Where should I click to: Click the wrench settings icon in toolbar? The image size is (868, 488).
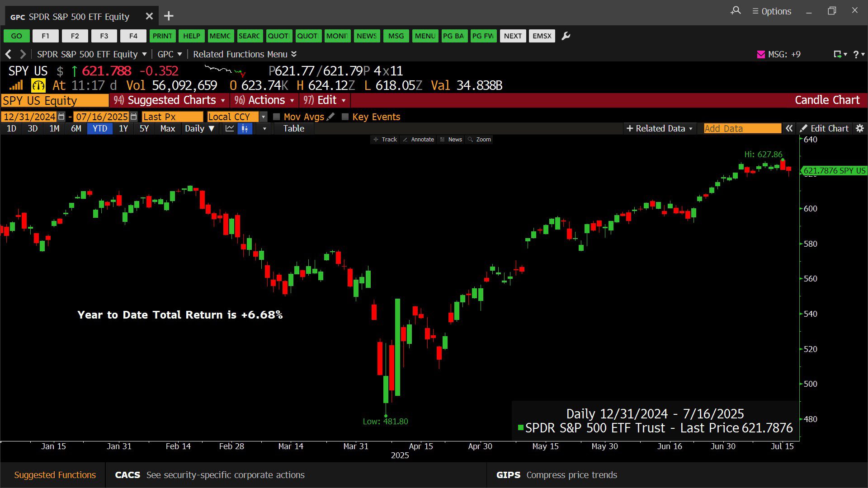(566, 36)
